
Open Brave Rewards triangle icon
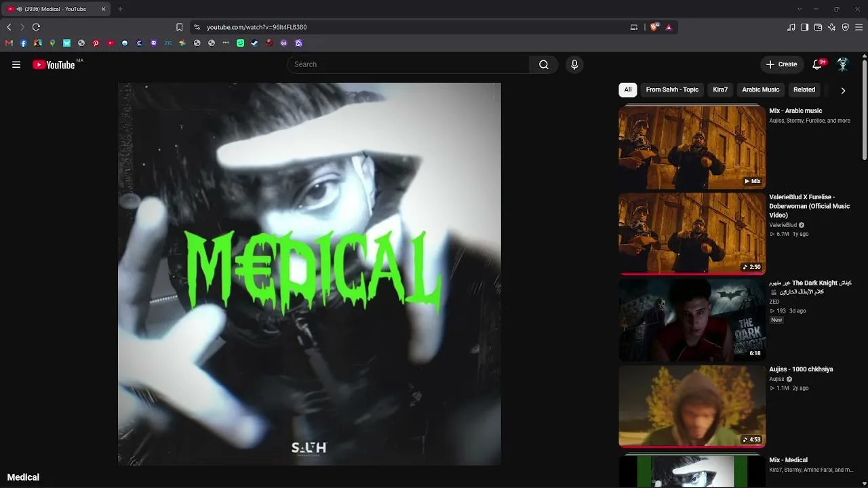tap(669, 27)
